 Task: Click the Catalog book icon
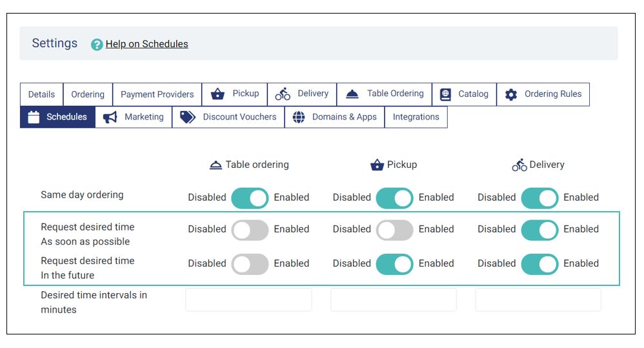click(x=445, y=94)
